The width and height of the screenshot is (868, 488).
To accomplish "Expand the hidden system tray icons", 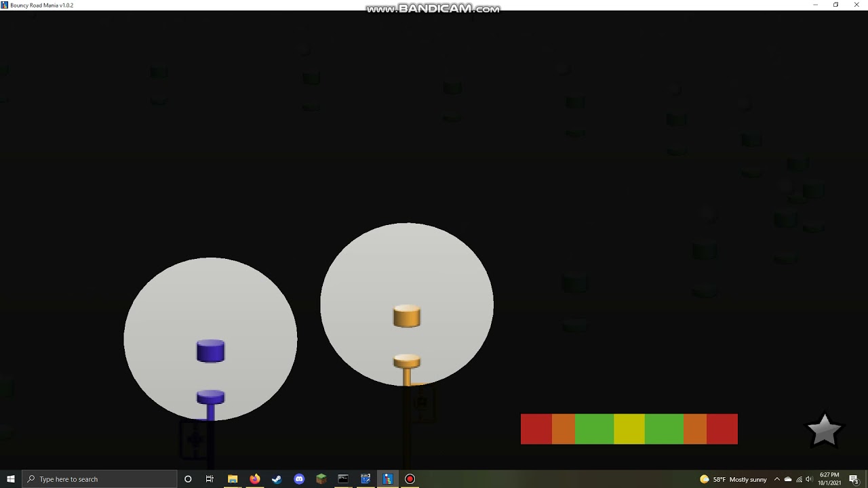I will pos(777,479).
